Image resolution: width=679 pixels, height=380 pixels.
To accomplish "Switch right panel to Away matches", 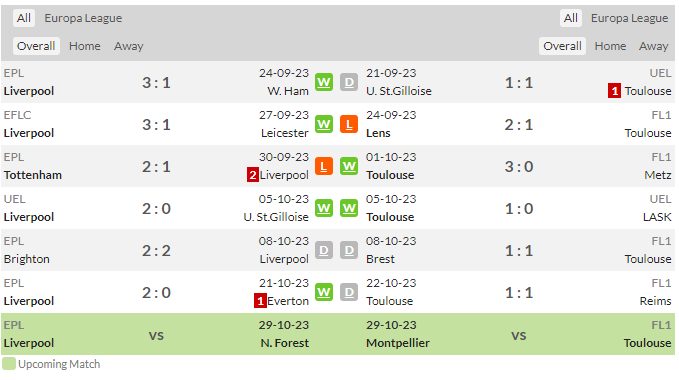I will (x=653, y=46).
